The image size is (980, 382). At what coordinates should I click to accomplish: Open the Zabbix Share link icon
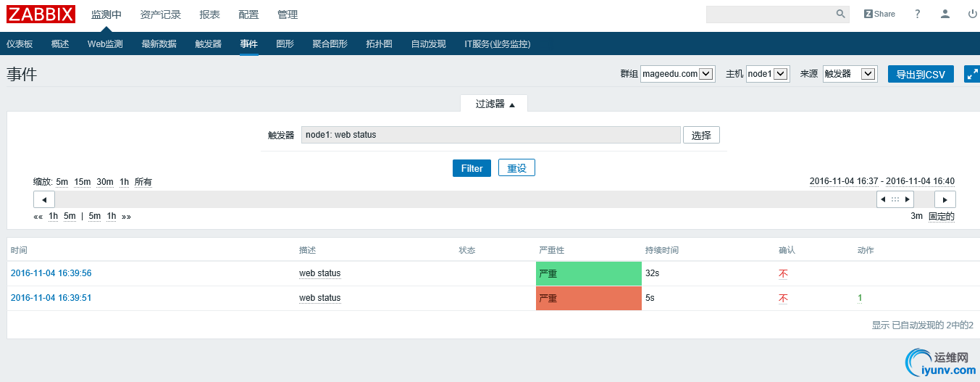879,14
